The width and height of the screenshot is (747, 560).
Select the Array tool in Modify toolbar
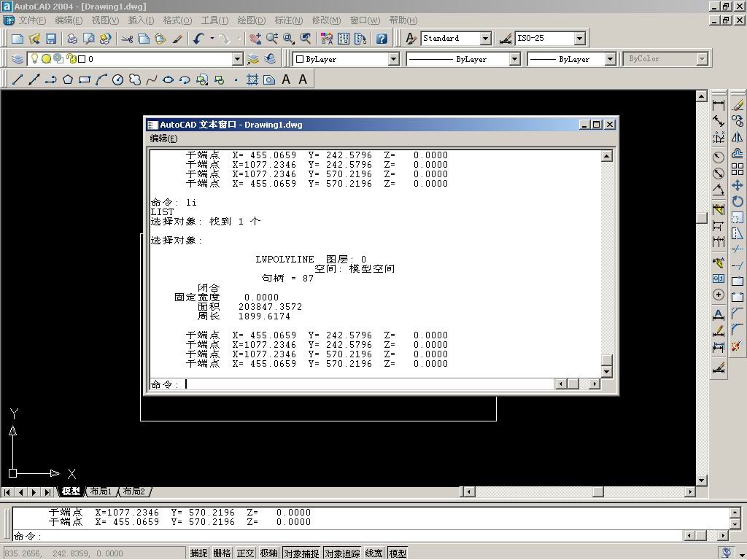(738, 169)
